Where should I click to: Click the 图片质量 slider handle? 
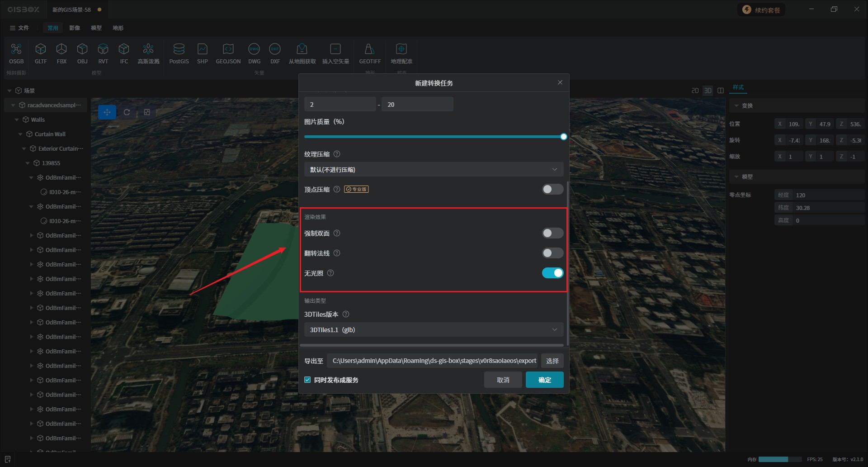tap(563, 137)
